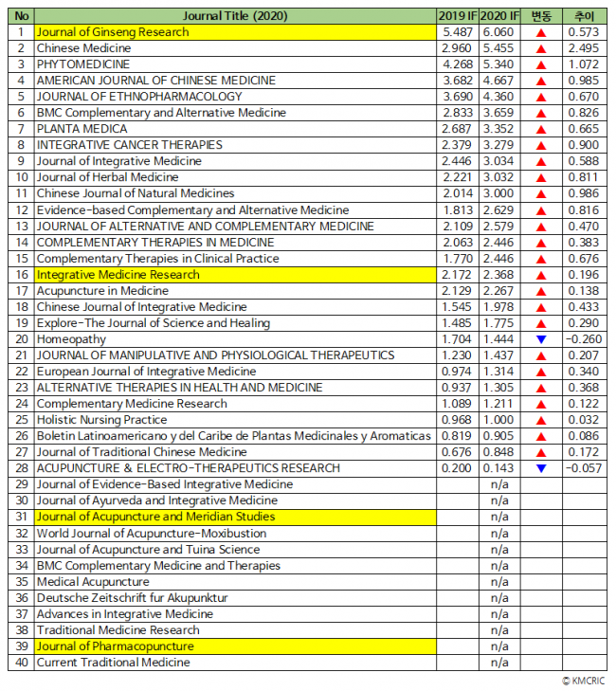Click 'World Journal of Acupuncture-Moxibustion' title
This screenshot has height=691, width=616.
point(152,534)
